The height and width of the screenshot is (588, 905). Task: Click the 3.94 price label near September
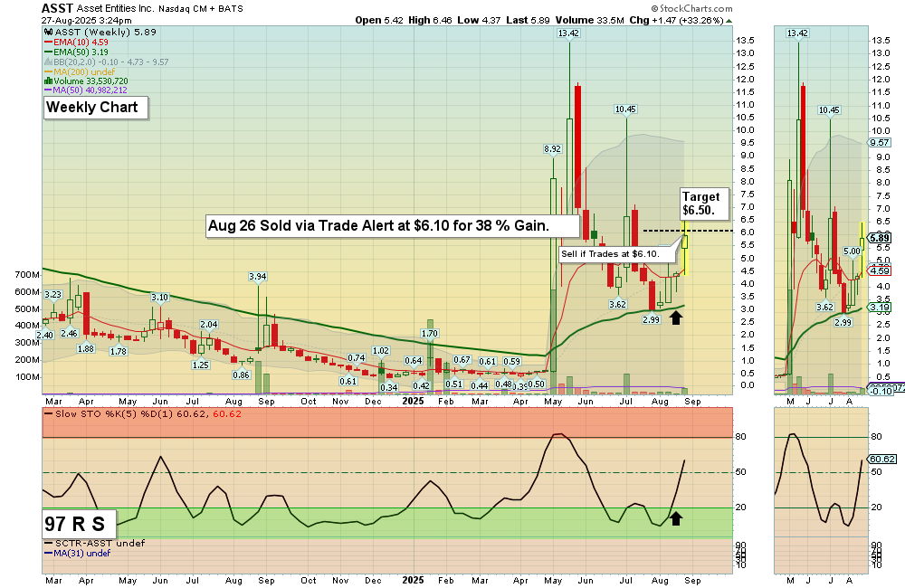pos(258,277)
